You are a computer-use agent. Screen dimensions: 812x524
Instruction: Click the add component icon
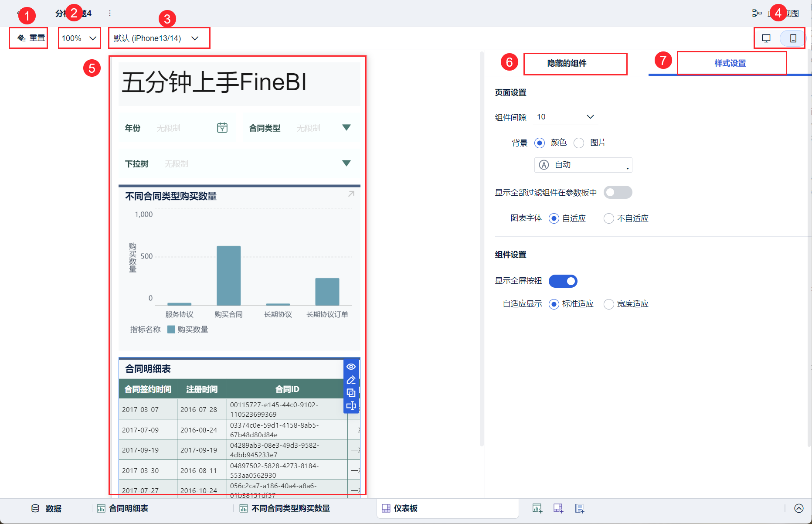(537, 508)
